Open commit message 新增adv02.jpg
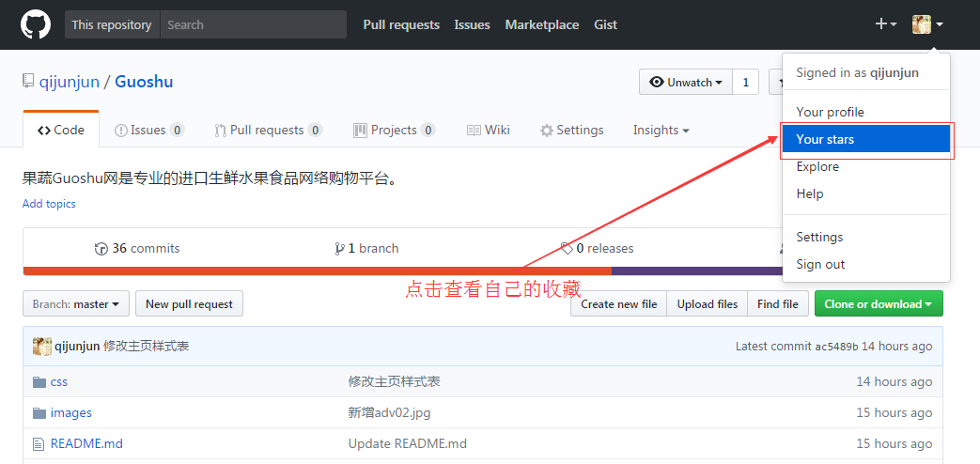980x464 pixels. point(389,412)
